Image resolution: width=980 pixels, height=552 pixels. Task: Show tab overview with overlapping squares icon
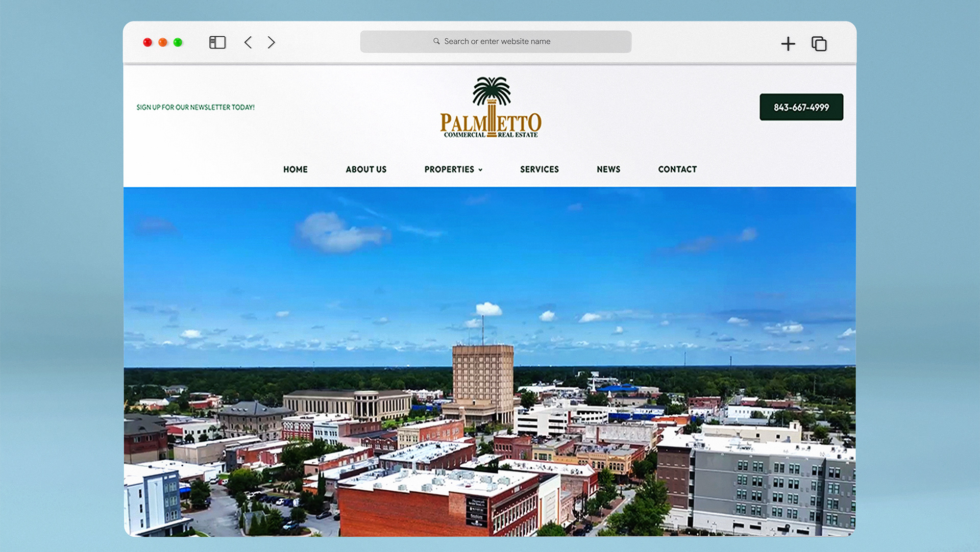[819, 44]
